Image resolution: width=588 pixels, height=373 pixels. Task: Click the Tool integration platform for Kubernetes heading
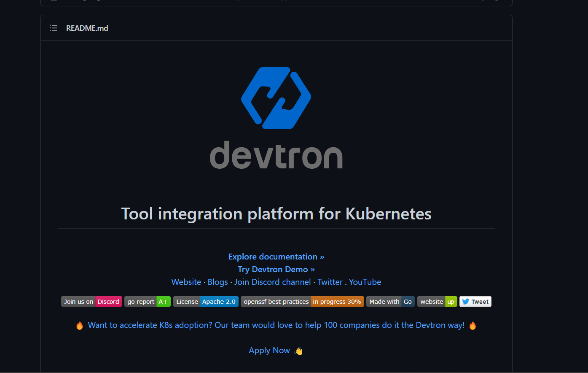[276, 214]
